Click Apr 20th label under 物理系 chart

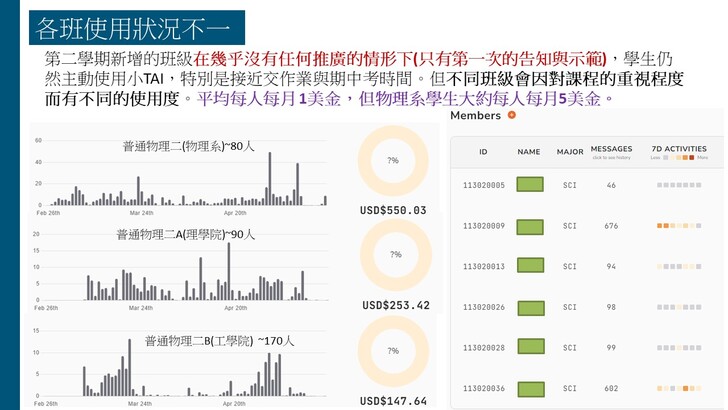click(x=235, y=213)
